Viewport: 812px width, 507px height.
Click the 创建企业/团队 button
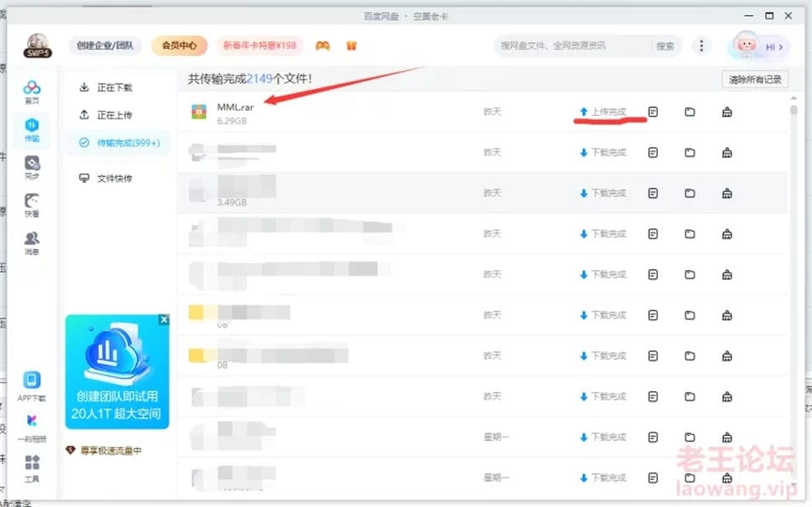pos(105,46)
